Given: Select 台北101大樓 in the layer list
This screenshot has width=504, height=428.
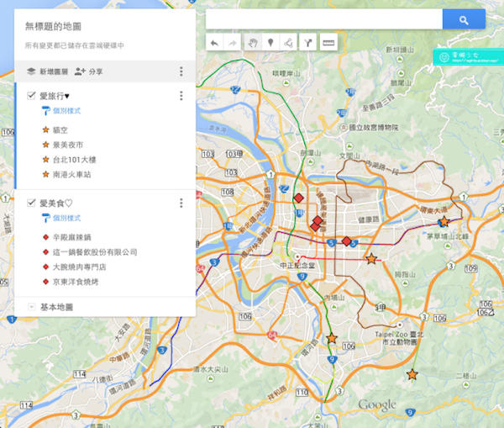Looking at the screenshot, I should click(x=76, y=160).
